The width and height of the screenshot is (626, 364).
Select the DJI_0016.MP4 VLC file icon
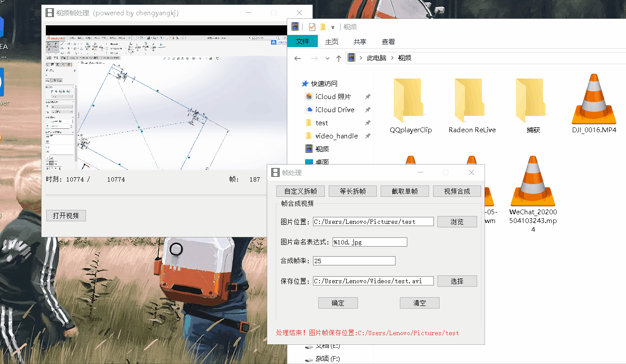pyautogui.click(x=594, y=100)
